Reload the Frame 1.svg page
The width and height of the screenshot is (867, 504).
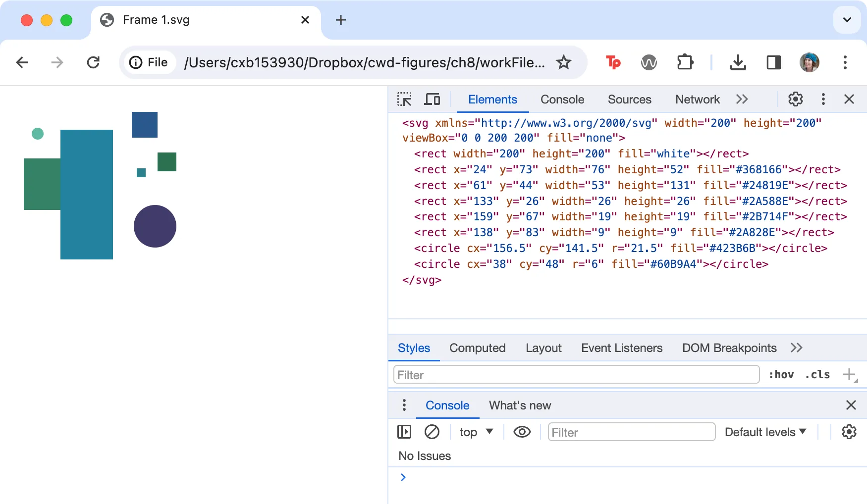coord(93,62)
